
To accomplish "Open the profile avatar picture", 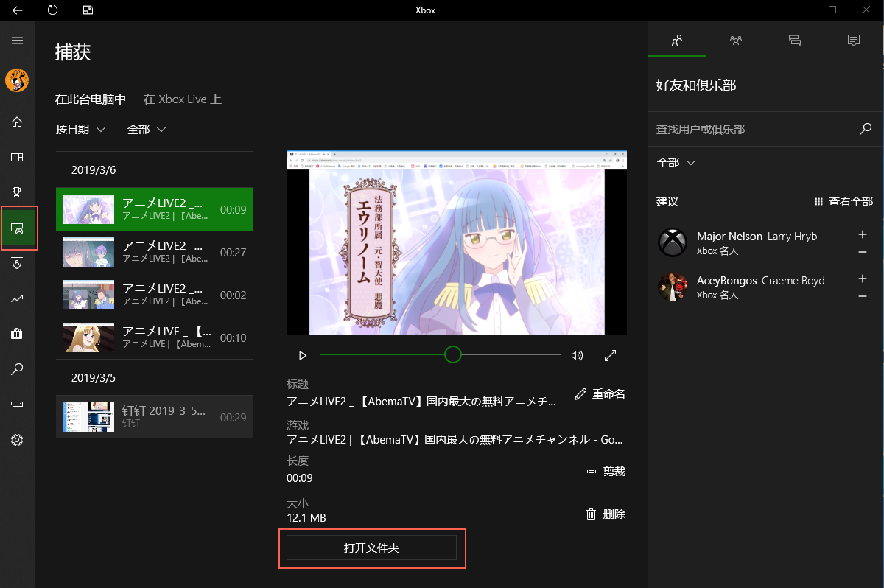I will (x=17, y=80).
